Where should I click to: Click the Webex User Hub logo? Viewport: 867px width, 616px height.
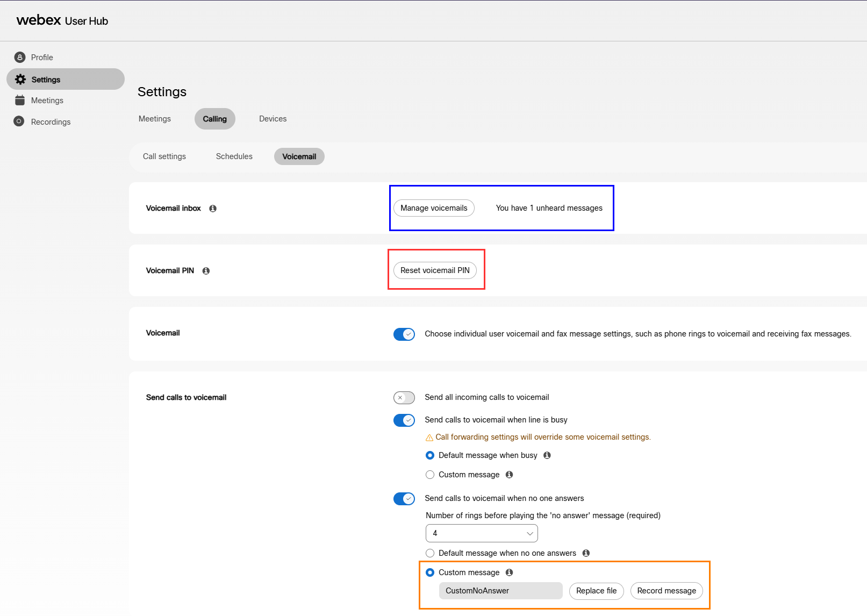[x=62, y=20]
